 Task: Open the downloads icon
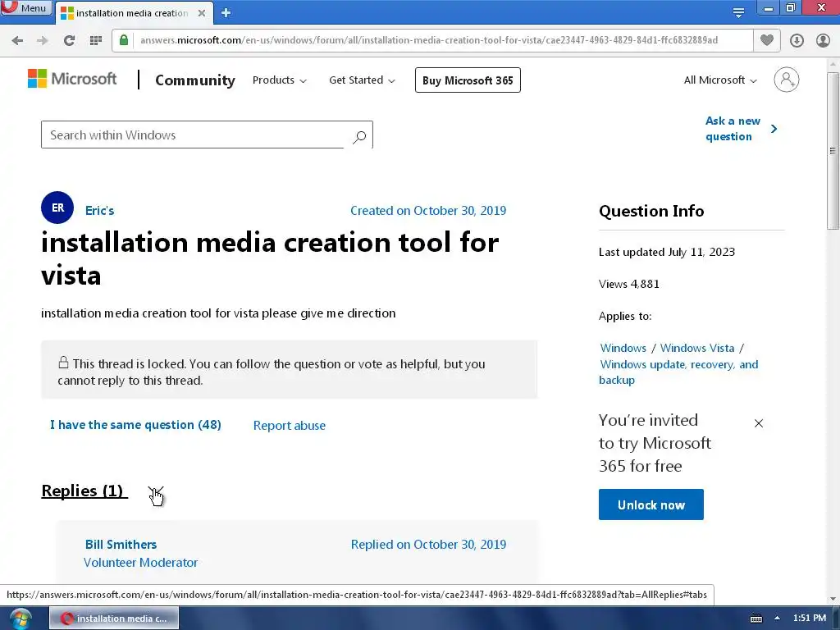point(797,40)
